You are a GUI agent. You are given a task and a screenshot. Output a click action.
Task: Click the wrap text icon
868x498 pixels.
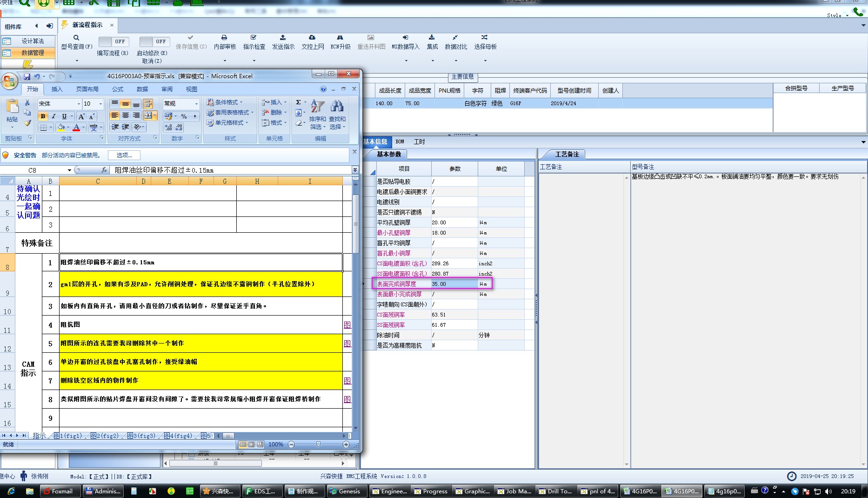(147, 104)
